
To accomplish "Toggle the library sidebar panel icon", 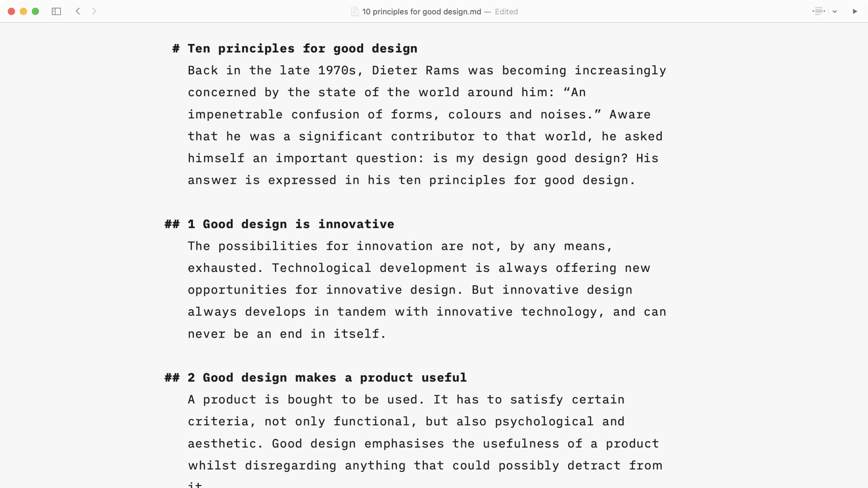I will point(57,11).
